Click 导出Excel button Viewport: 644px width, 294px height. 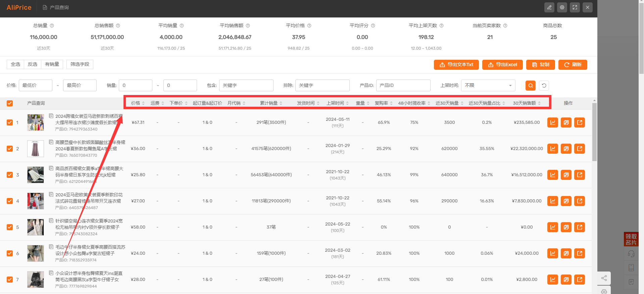(502, 65)
